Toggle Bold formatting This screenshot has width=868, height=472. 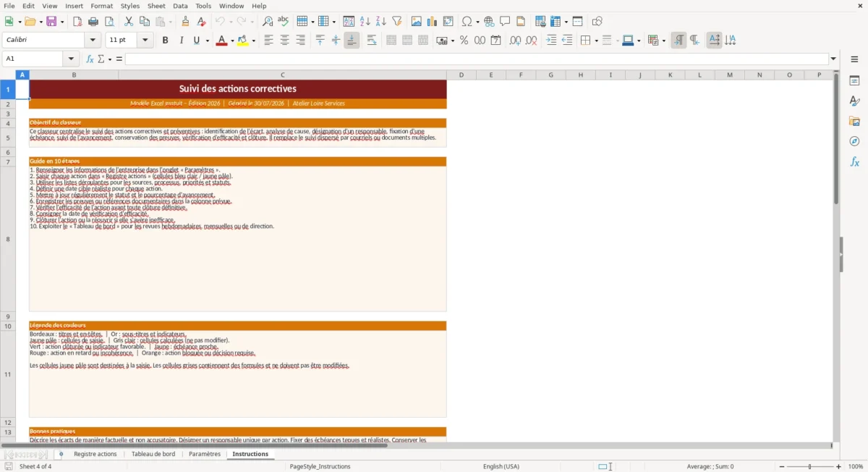(166, 41)
